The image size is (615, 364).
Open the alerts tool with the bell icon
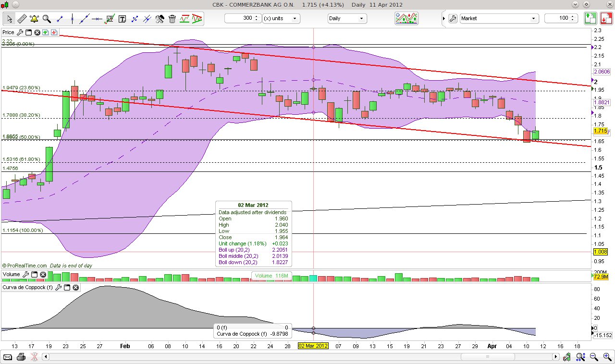(34, 18)
